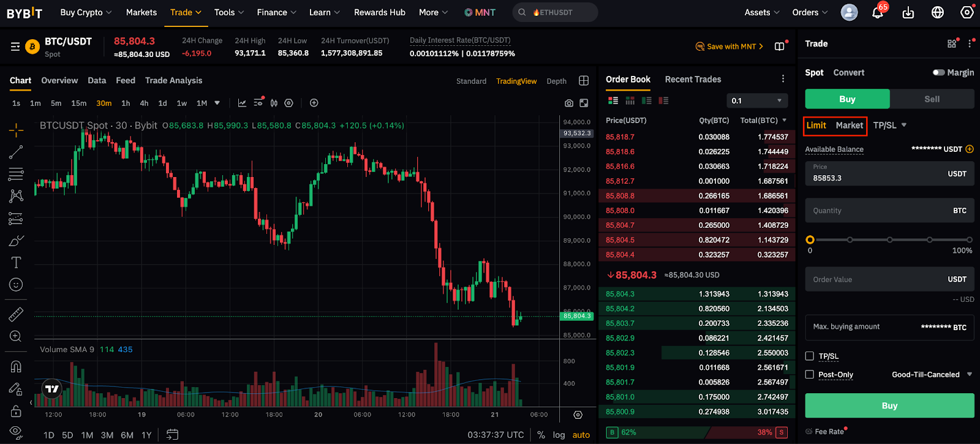Open the Fibonacci retracement tool
The image size is (980, 444).
click(16, 174)
